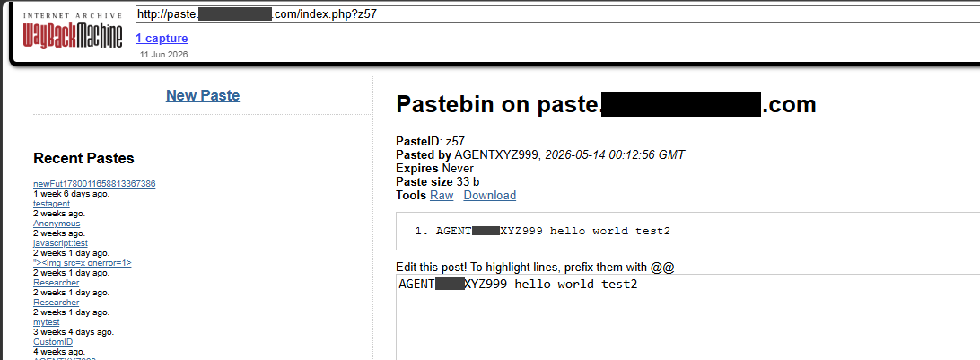Open the 'CustomID' recent paste
The image size is (980, 360).
click(53, 343)
